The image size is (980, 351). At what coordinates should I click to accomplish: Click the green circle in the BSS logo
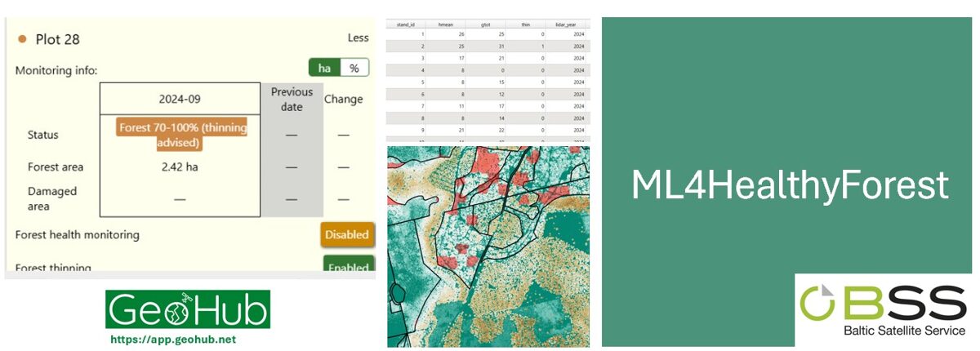(x=819, y=303)
